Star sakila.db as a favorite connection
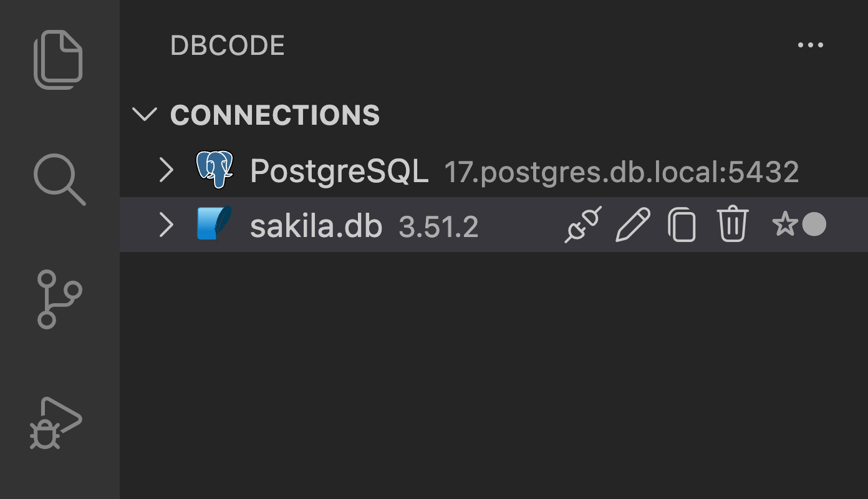 click(785, 224)
